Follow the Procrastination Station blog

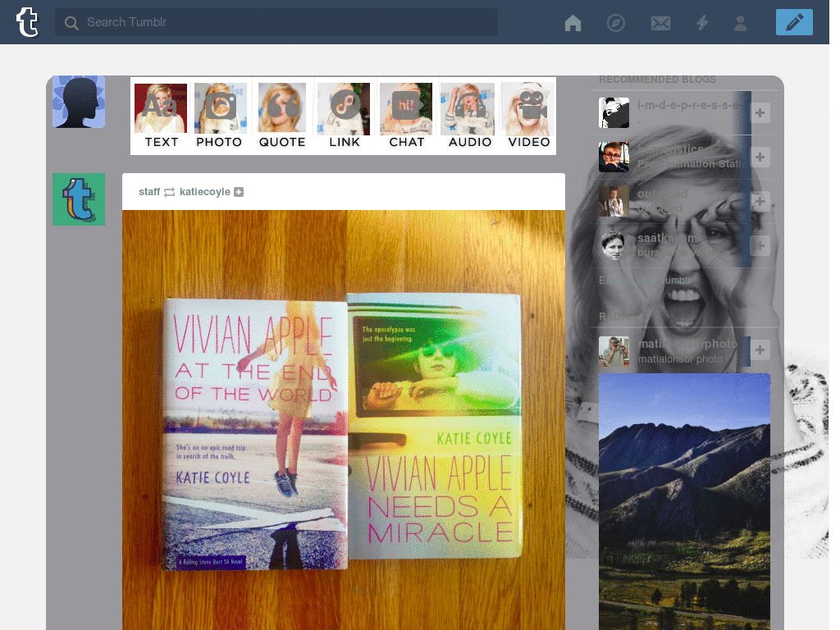click(760, 157)
